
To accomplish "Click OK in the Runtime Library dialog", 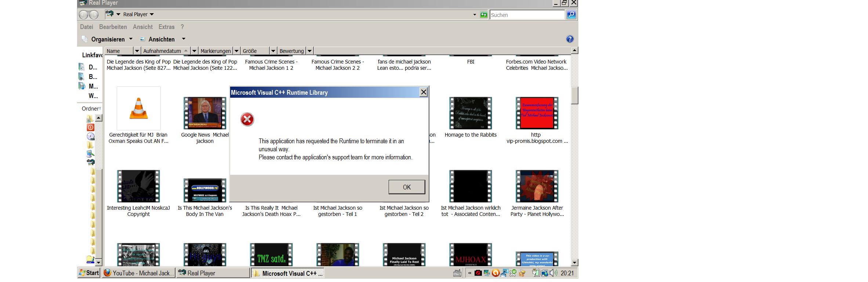I will (407, 187).
